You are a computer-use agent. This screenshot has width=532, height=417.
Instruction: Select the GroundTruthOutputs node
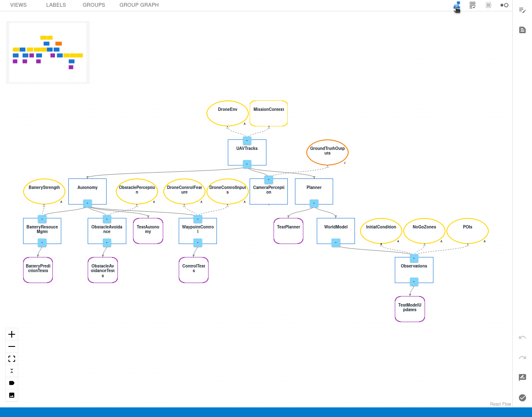click(x=327, y=152)
